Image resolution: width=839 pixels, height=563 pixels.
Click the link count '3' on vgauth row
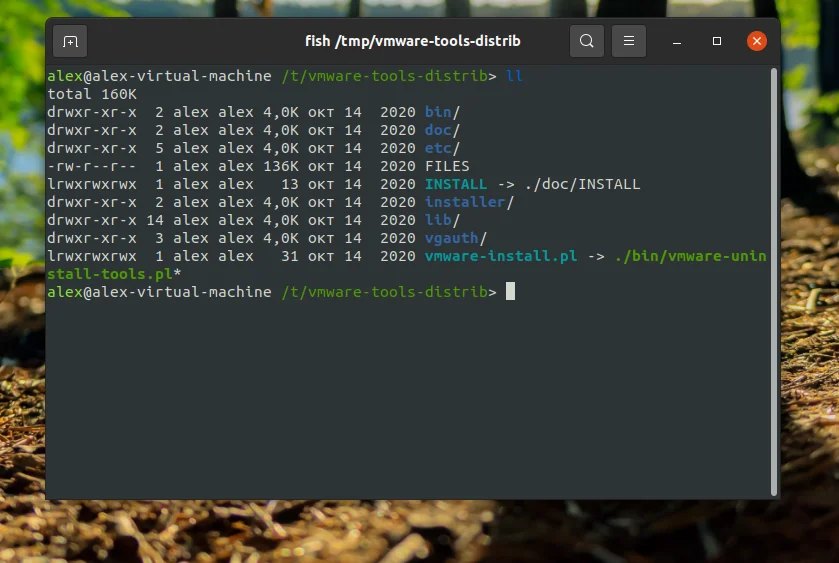(159, 238)
